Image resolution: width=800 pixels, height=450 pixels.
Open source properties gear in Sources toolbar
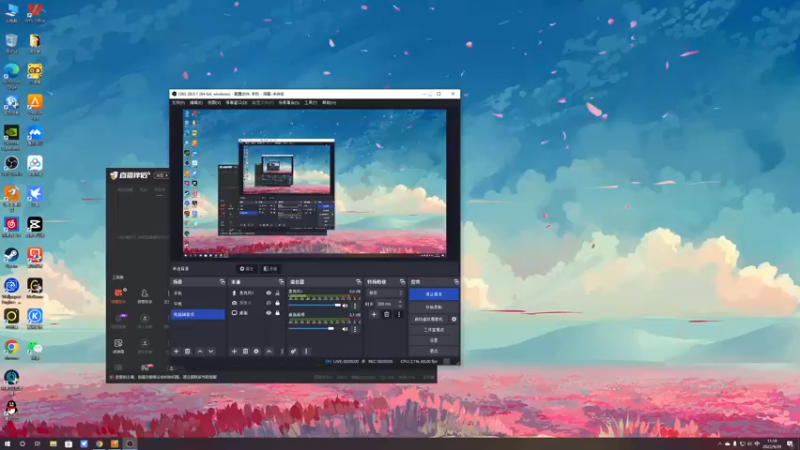tap(256, 351)
